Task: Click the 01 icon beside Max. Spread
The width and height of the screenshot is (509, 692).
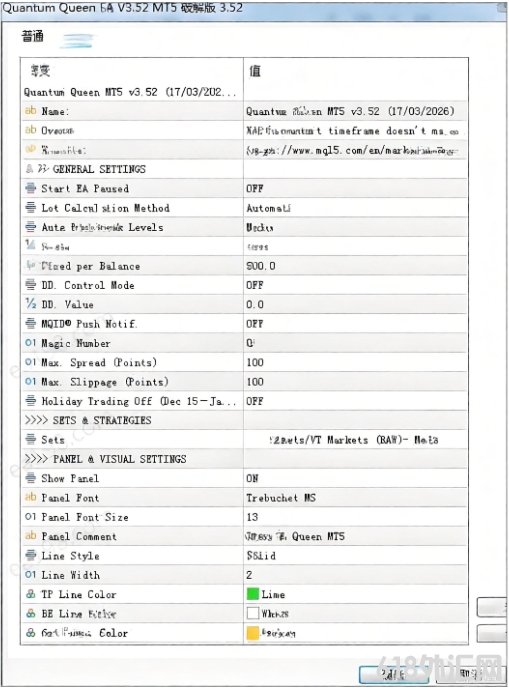Action: [30, 362]
